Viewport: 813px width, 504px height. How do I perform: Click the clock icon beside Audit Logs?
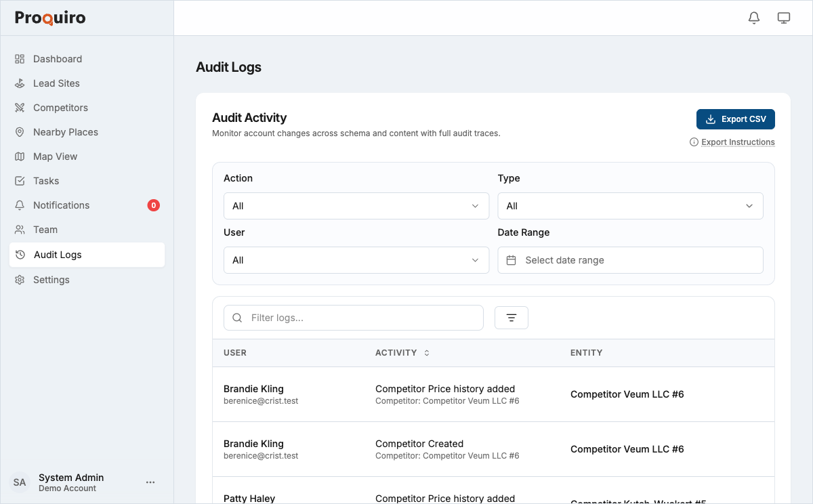20,254
